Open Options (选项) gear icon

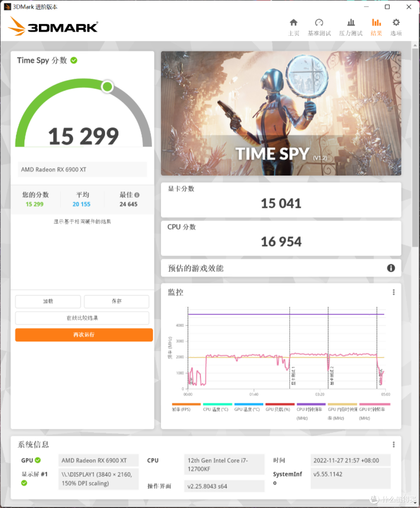[x=396, y=23]
